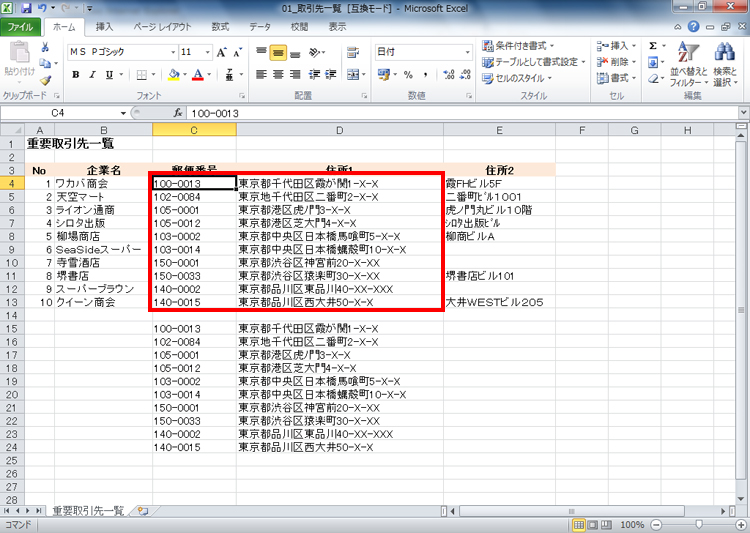The height and width of the screenshot is (533, 750).
Task: Open the font size dropdown showing 11
Action: (x=208, y=52)
